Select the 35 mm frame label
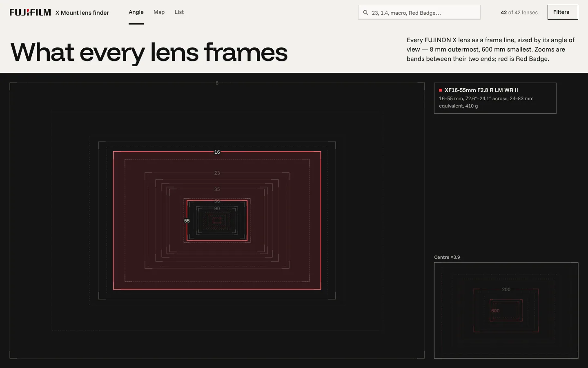The height and width of the screenshot is (368, 588). point(217,189)
